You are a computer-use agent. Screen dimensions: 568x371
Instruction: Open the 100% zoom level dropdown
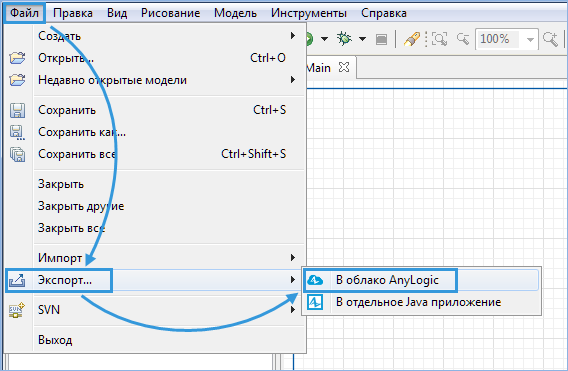(x=530, y=39)
